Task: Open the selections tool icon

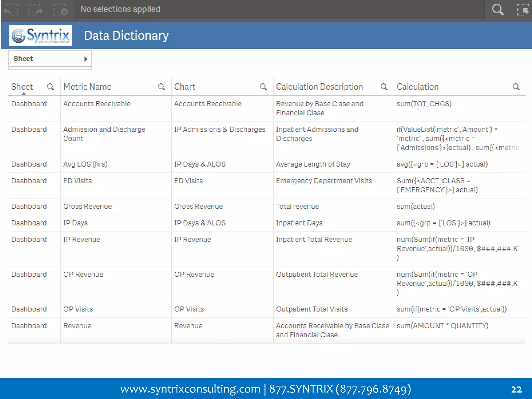Action: [523, 10]
